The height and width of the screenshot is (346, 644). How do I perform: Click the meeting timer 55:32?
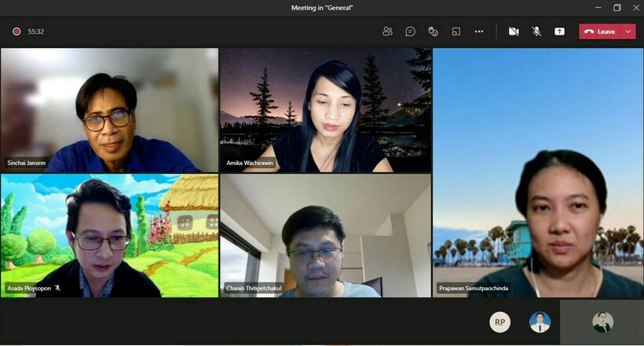tap(35, 31)
